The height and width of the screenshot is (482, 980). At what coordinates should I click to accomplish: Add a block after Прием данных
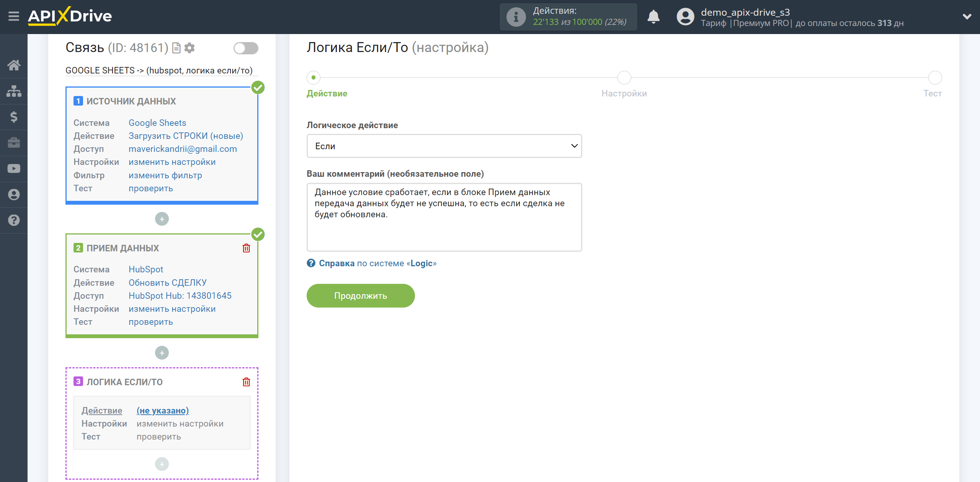coord(162,353)
